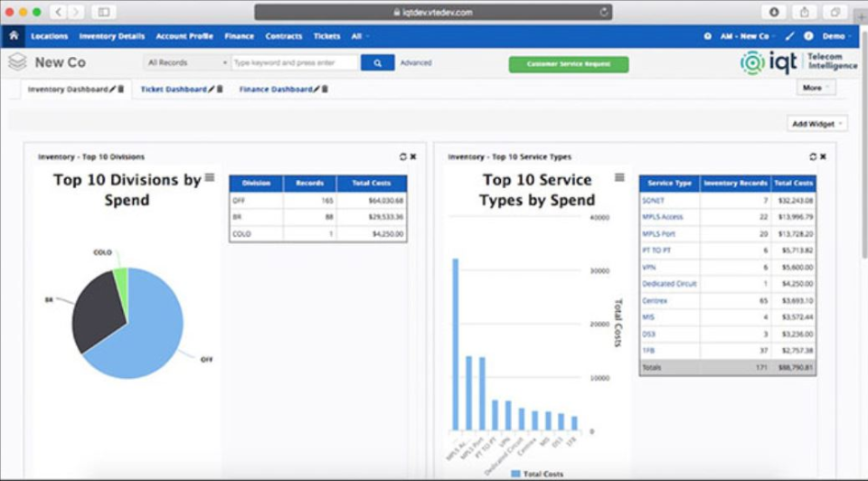Delete the Ticket Dashboard with trash icon
The width and height of the screenshot is (868, 481).
coord(220,90)
